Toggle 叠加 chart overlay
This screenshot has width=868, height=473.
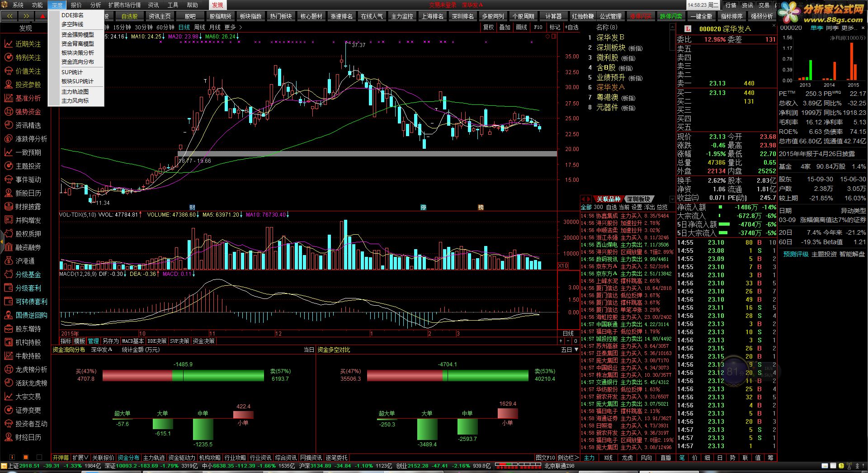pos(505,27)
